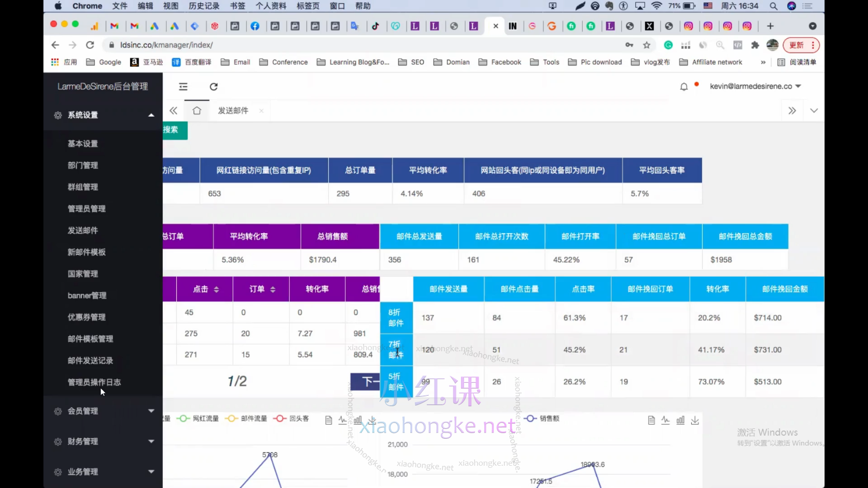
Task: Open the Chrome 书签 menu
Action: 237,6
